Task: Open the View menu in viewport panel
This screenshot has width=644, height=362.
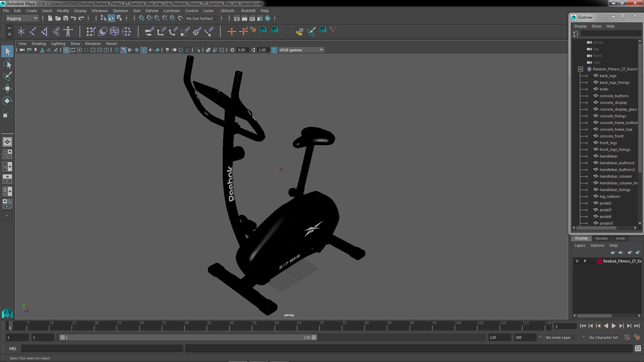Action: [x=22, y=44]
